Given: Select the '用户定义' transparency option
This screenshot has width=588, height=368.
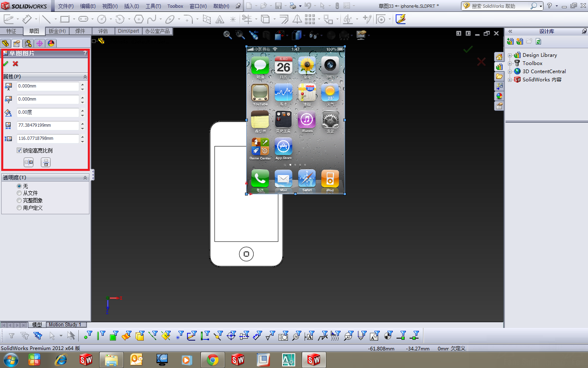Looking at the screenshot, I should point(19,208).
